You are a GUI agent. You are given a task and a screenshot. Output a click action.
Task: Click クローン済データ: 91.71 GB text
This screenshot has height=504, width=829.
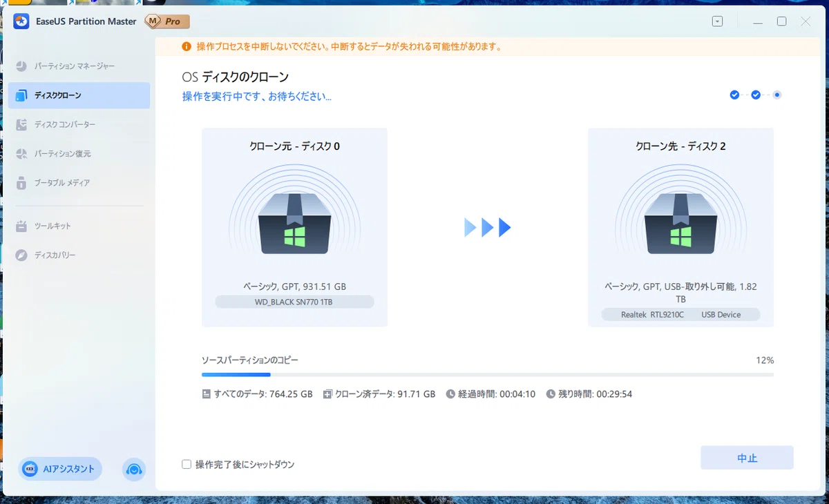pyautogui.click(x=385, y=394)
